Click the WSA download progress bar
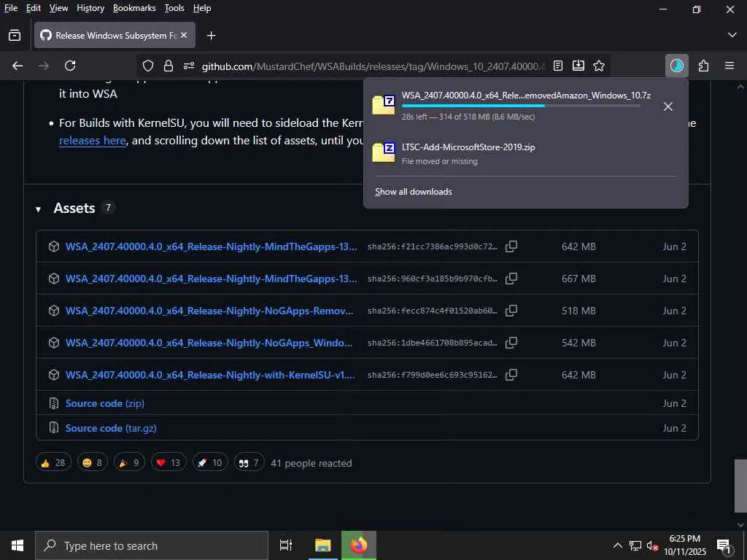This screenshot has width=747, height=560. tap(521, 106)
